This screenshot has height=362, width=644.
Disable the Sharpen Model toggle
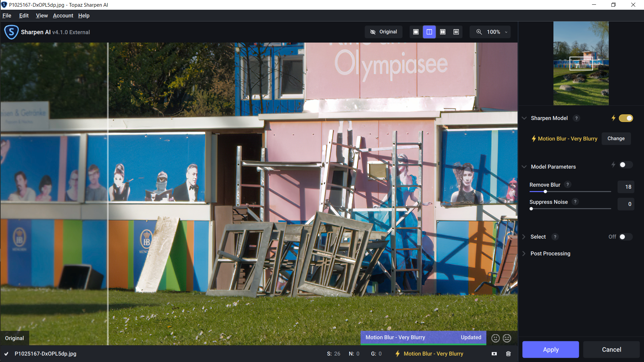pos(626,118)
